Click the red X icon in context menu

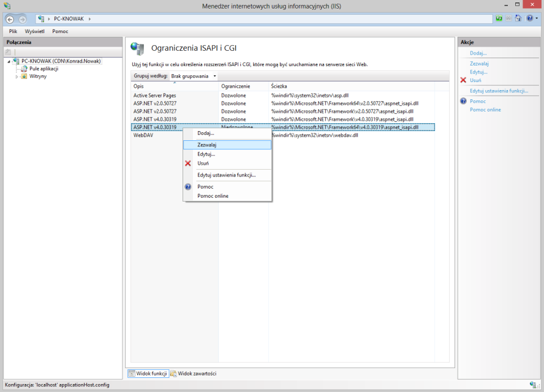pos(187,163)
